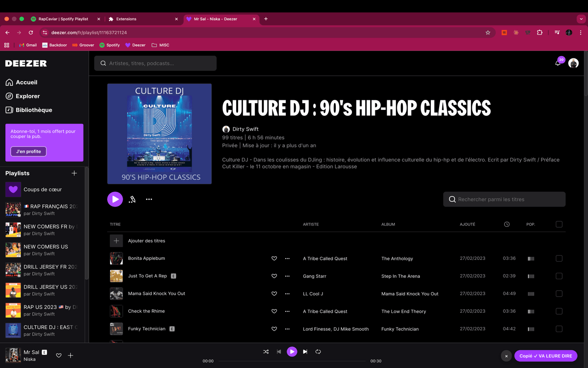The width and height of the screenshot is (588, 368).
Task: Open the Gmail bookmark
Action: coord(28,45)
